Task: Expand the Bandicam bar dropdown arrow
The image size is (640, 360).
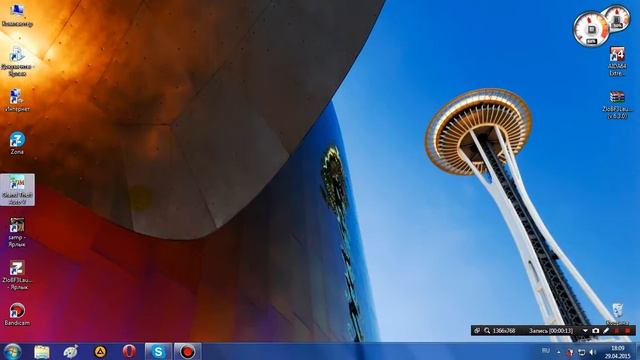Action: pyautogui.click(x=585, y=331)
